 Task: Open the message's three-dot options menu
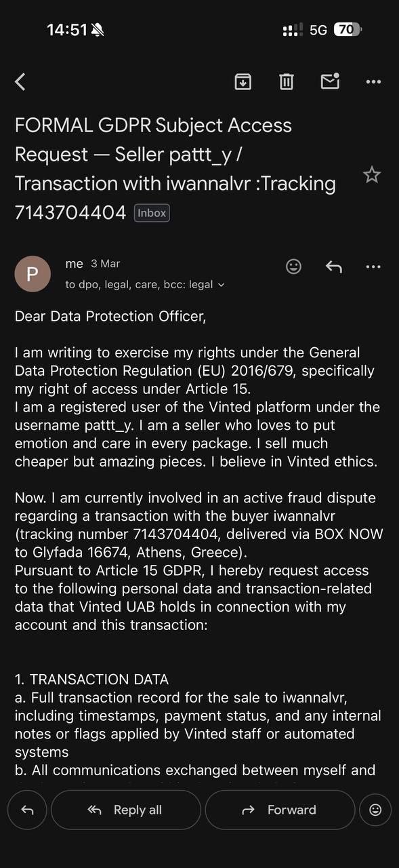373,266
